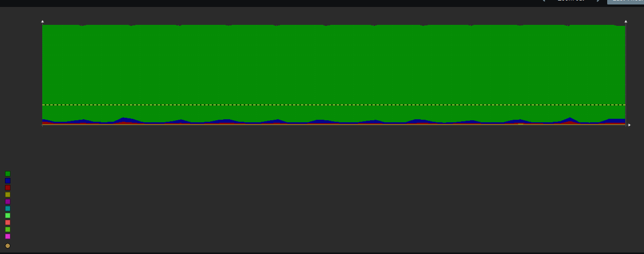
Task: Click the lime green legend square
Action: coord(7,230)
